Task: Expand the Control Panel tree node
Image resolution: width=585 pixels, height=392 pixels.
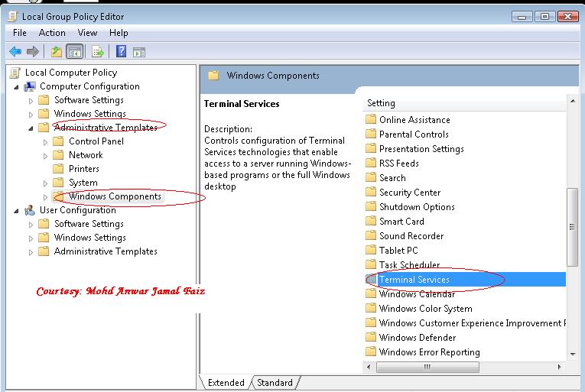Action: (x=46, y=142)
